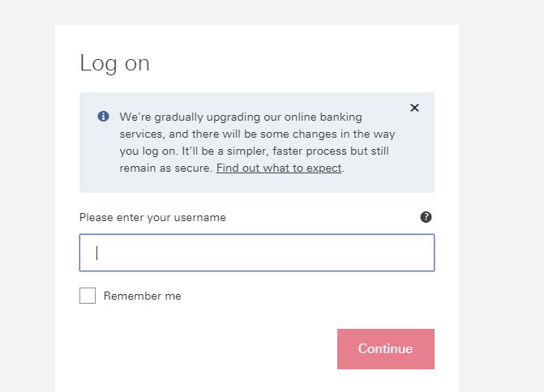Viewport: 544px width, 392px height.
Task: Enable remembering the username on this device
Action: (88, 296)
